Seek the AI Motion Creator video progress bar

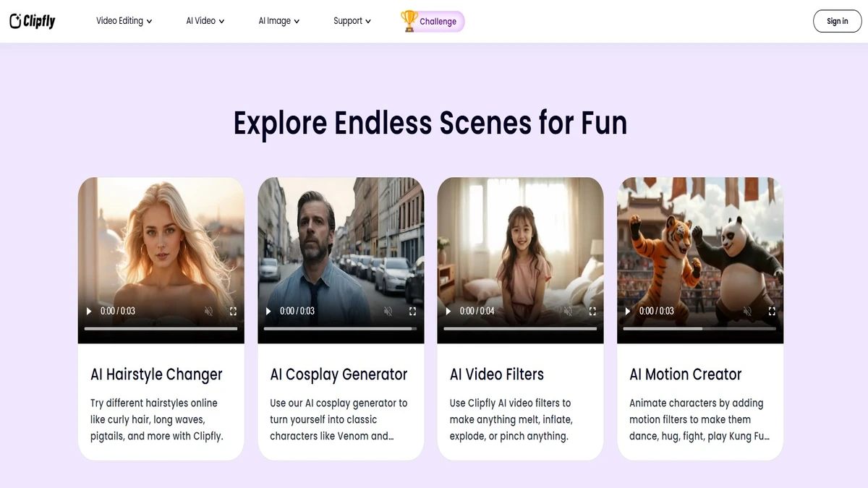click(699, 328)
